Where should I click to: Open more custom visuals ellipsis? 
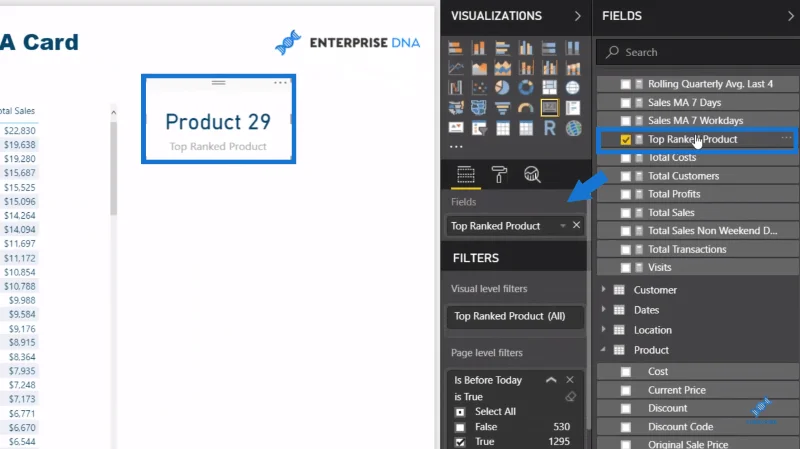pos(456,147)
